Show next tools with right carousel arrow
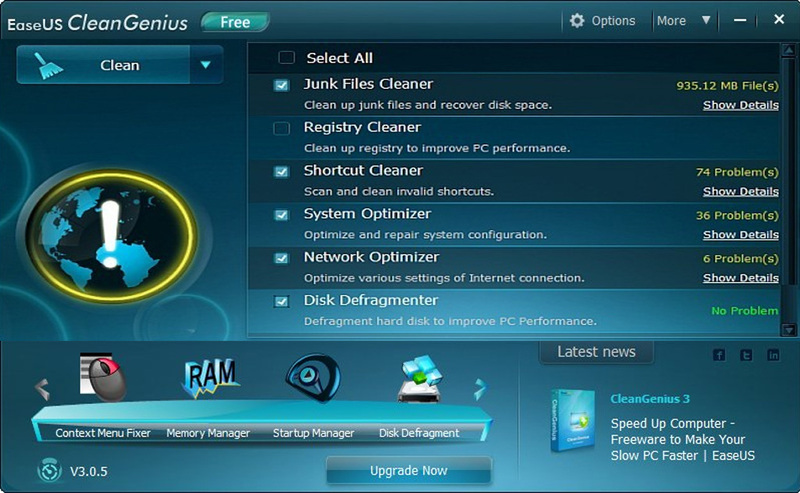The height and width of the screenshot is (493, 800). 480,389
